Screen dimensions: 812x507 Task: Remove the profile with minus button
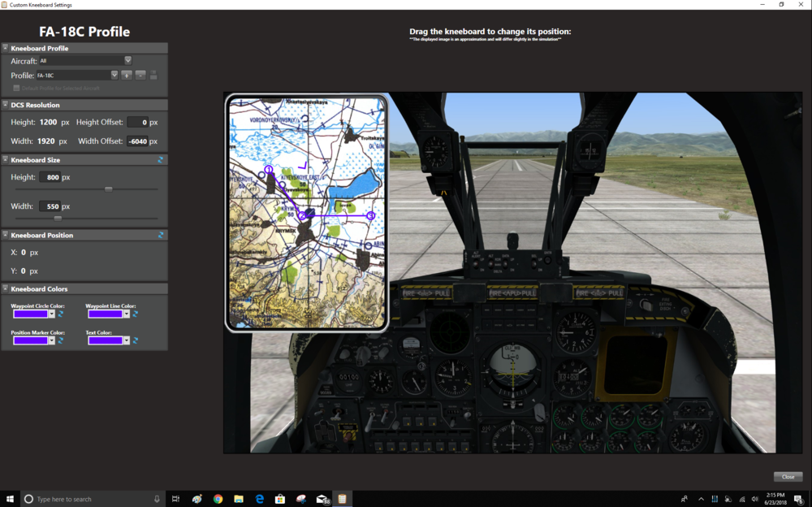[140, 76]
